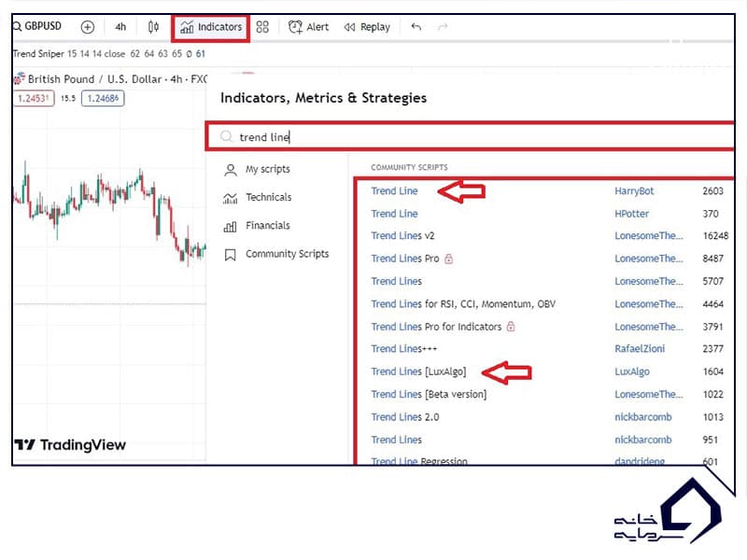
Task: Click the red sell price 1.24531
Action: click(34, 99)
